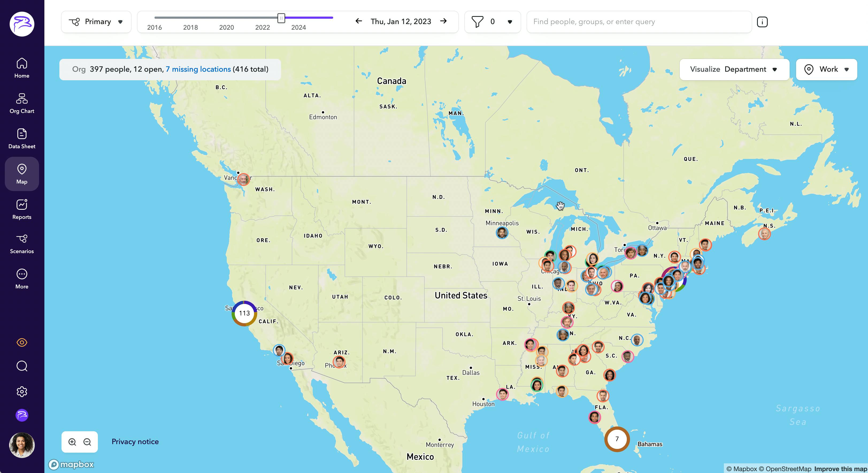This screenshot has height=473, width=868.
Task: Open the Org Chart view
Action: pyautogui.click(x=22, y=103)
